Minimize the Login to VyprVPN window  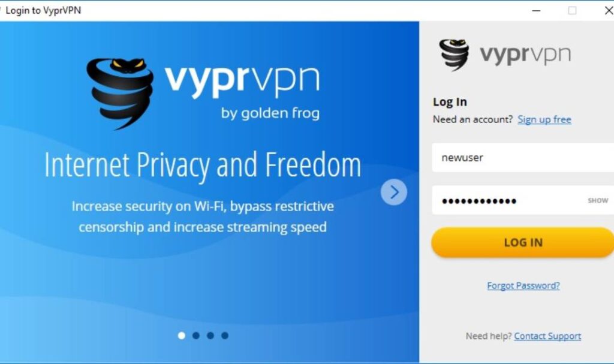(x=537, y=11)
